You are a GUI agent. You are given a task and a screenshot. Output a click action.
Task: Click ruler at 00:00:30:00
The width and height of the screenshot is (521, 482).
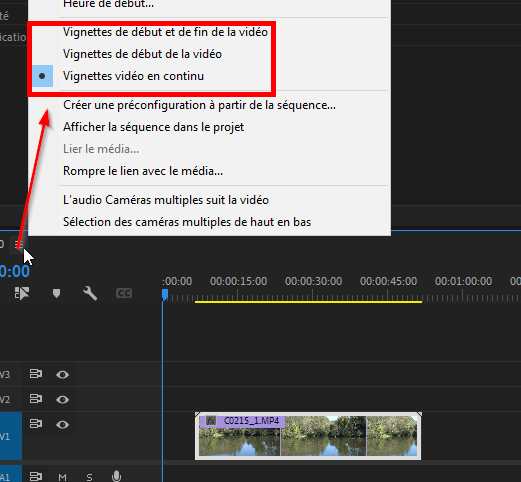(313, 281)
